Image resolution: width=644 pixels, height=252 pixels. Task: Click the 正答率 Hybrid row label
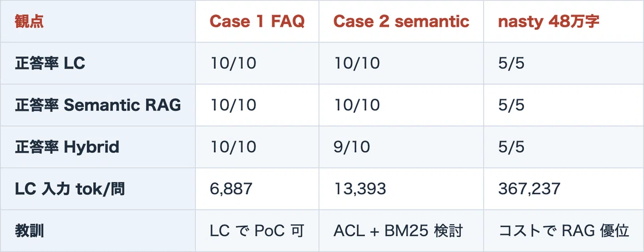(67, 147)
